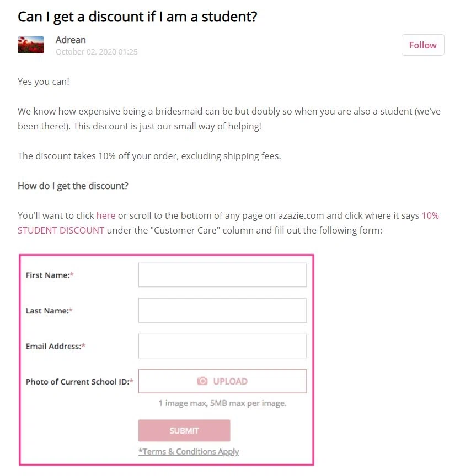This screenshot has width=455, height=476.
Task: Click the author name Adrean
Action: coord(71,40)
